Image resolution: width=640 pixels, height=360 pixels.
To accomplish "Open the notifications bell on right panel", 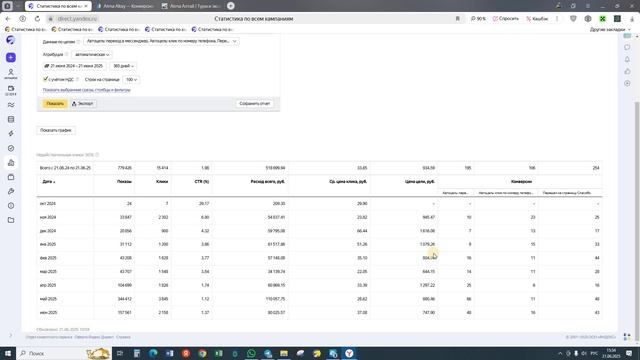I will coord(627,59).
